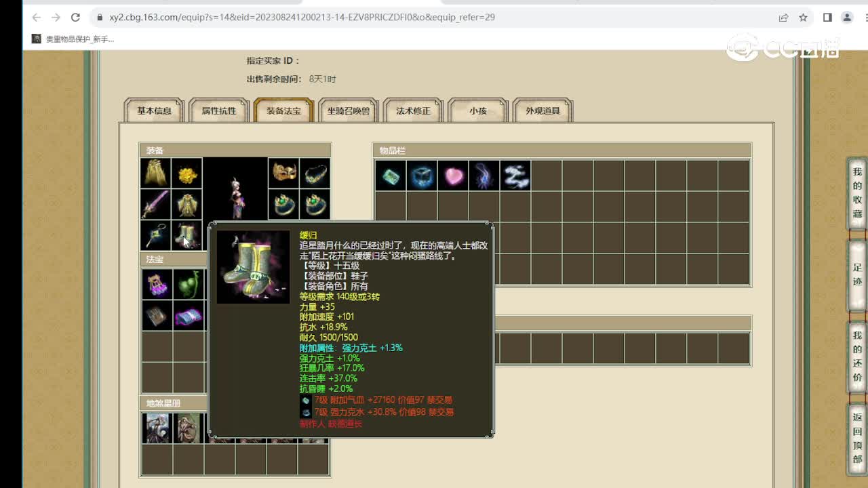Go back in browser history
Viewport: 868px width, 488px height.
pyautogui.click(x=37, y=17)
